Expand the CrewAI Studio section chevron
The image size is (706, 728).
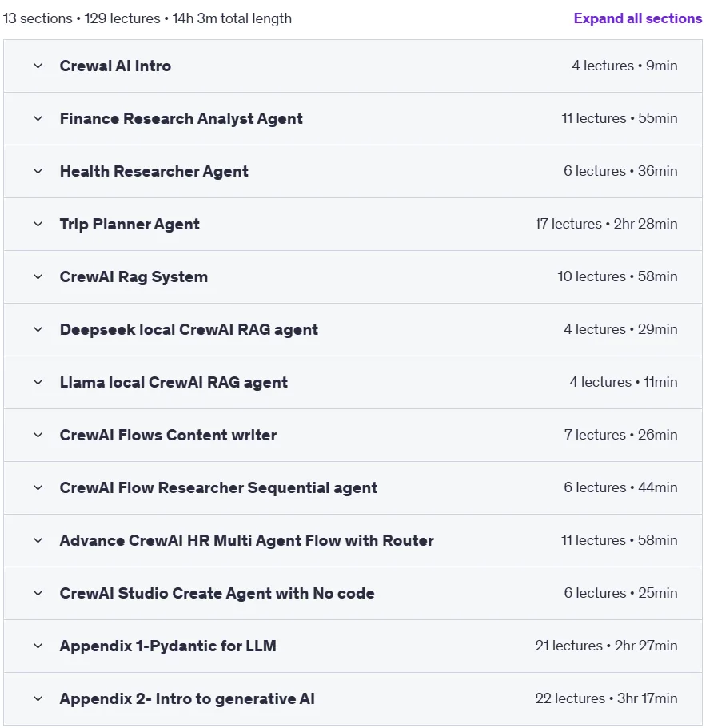click(38, 594)
